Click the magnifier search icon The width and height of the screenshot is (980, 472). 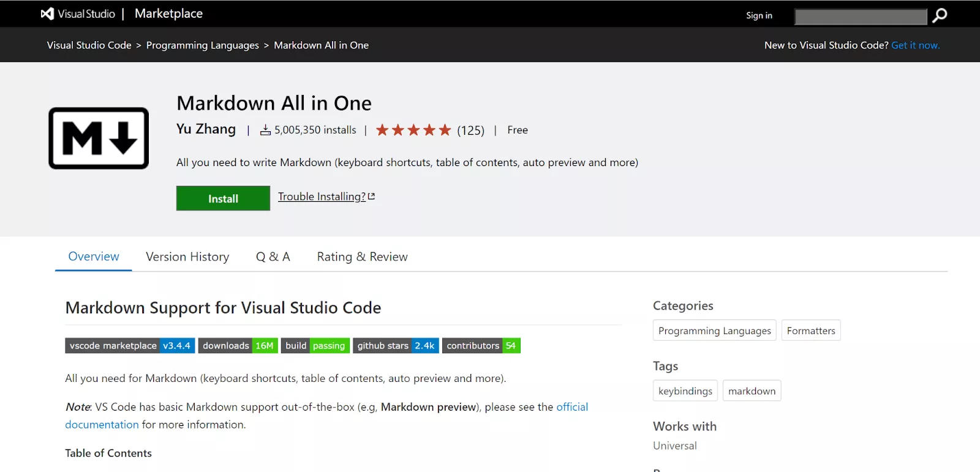940,15
